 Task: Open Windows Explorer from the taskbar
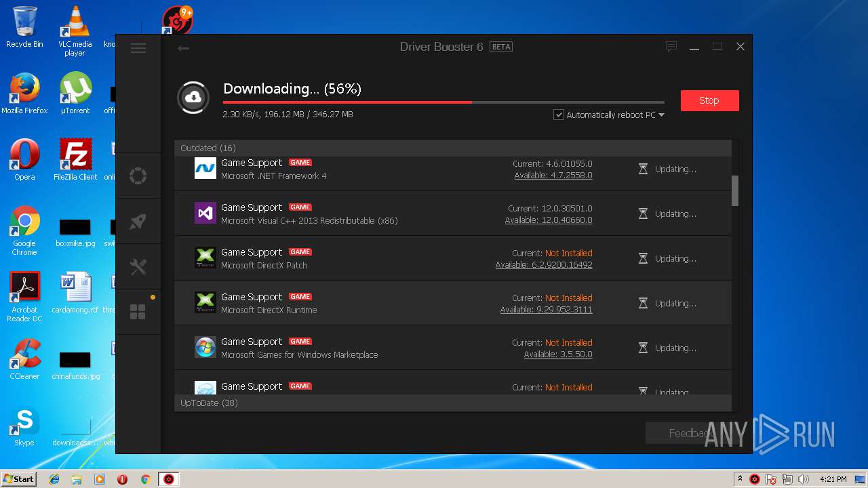[x=77, y=479]
